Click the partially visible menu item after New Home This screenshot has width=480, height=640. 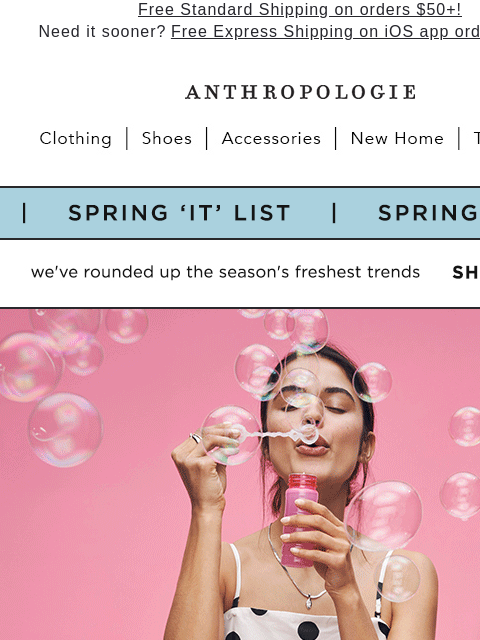pyautogui.click(x=476, y=139)
